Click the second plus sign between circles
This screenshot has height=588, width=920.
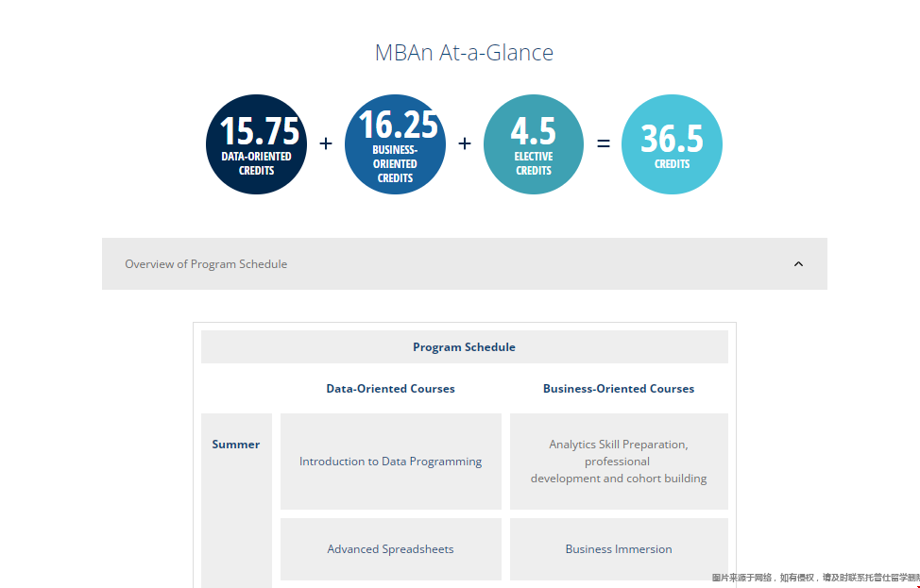[464, 143]
